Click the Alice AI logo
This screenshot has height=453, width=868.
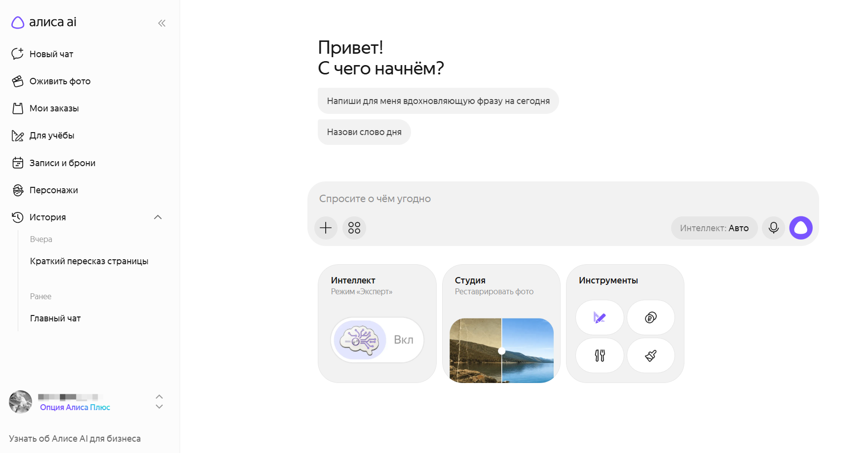click(x=44, y=22)
